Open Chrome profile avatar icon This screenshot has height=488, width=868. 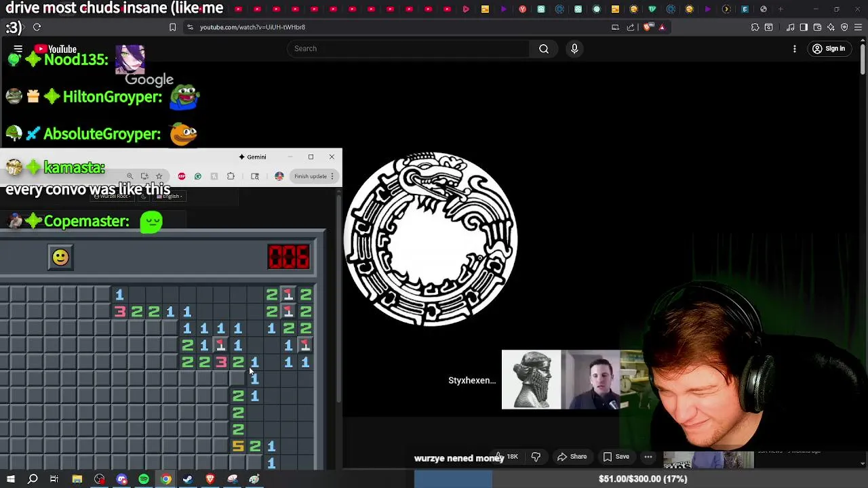pyautogui.click(x=279, y=176)
